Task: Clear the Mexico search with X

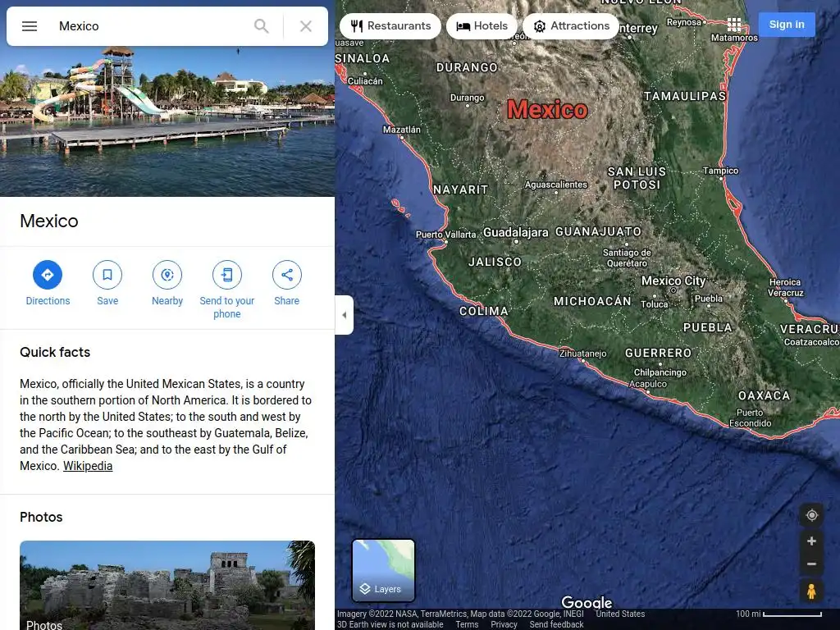Action: [306, 25]
